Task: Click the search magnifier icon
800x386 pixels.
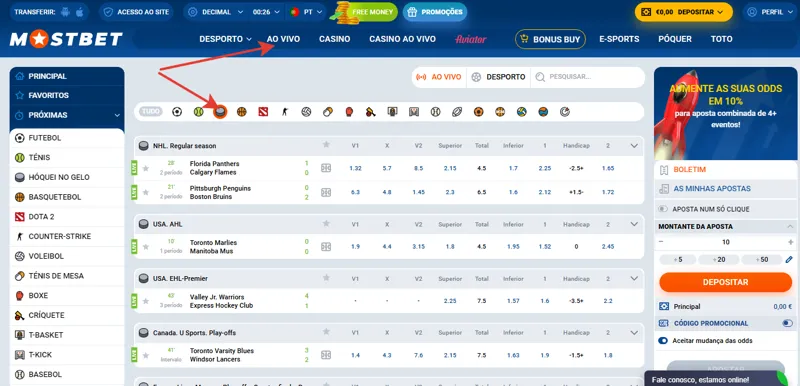Action: [540, 77]
